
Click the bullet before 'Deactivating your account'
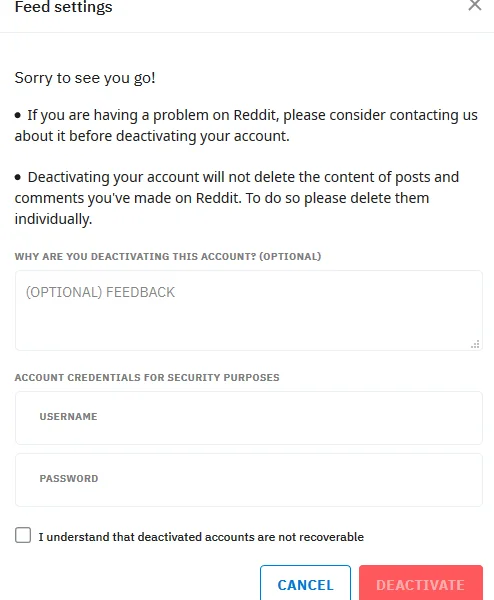[18, 177]
